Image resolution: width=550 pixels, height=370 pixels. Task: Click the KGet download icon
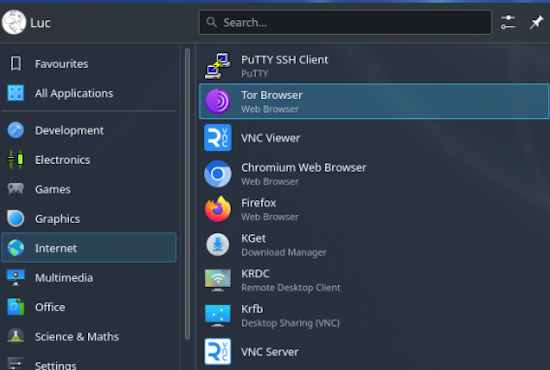pos(218,244)
